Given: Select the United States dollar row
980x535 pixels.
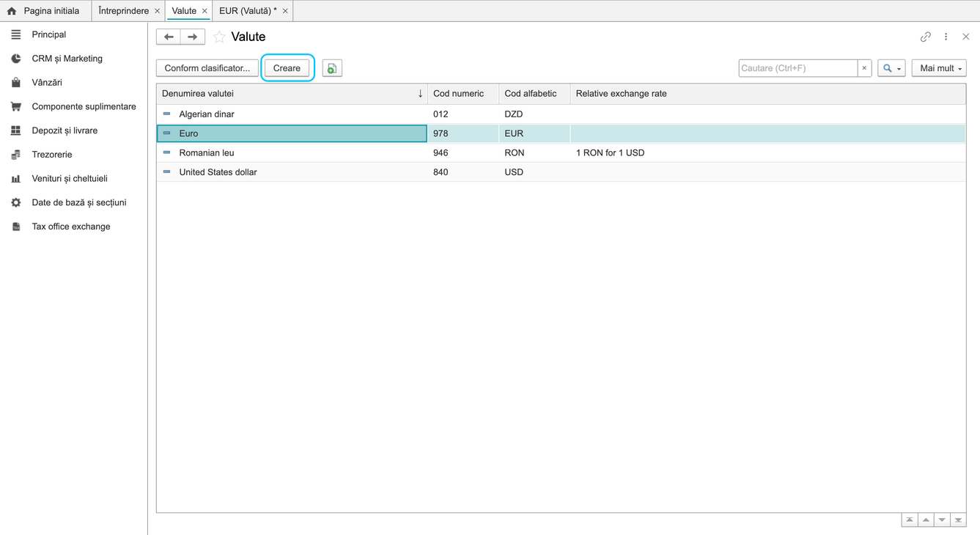Looking at the screenshot, I should coord(561,172).
